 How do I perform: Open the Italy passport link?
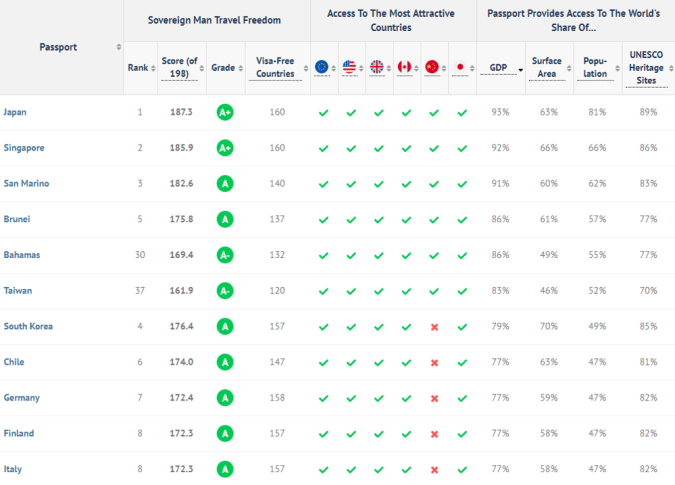(x=13, y=470)
